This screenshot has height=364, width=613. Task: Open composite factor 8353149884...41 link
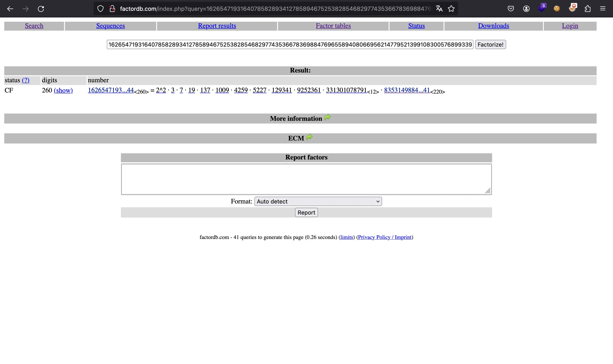coord(407,90)
